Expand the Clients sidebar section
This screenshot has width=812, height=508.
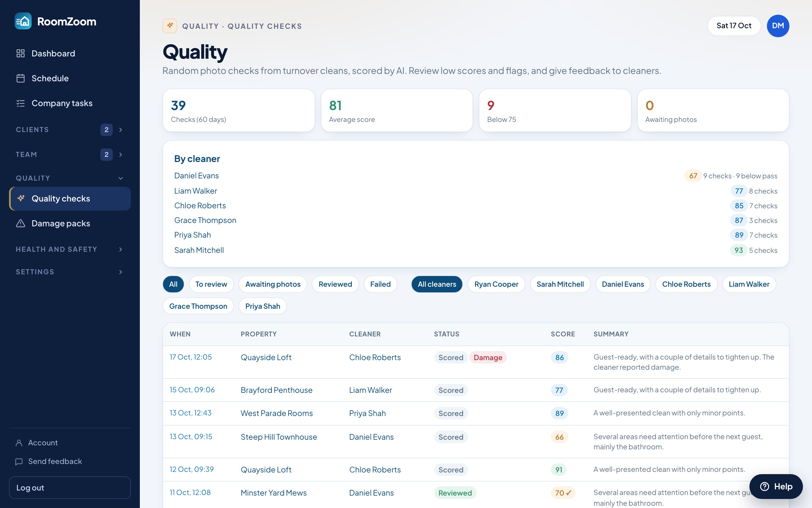pos(70,130)
